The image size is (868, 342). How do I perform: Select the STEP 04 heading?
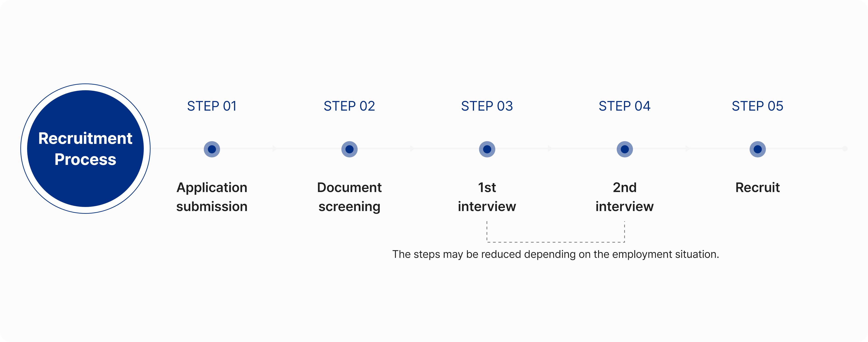coord(625,106)
